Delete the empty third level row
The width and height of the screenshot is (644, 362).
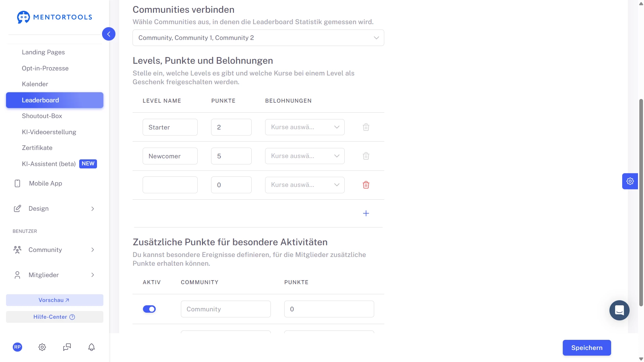[x=366, y=185]
